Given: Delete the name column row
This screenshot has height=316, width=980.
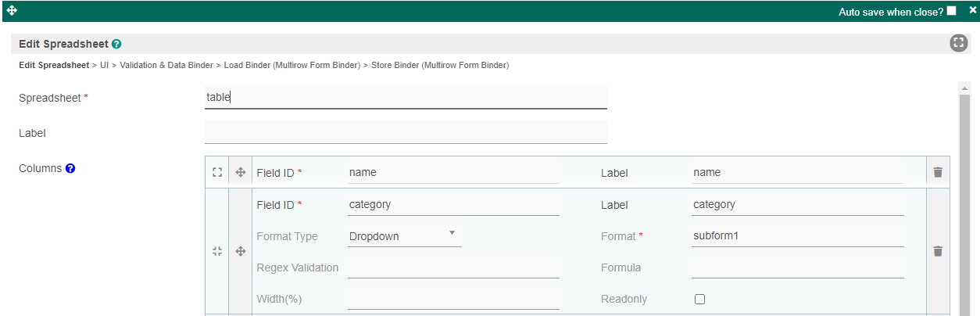Looking at the screenshot, I should [938, 173].
